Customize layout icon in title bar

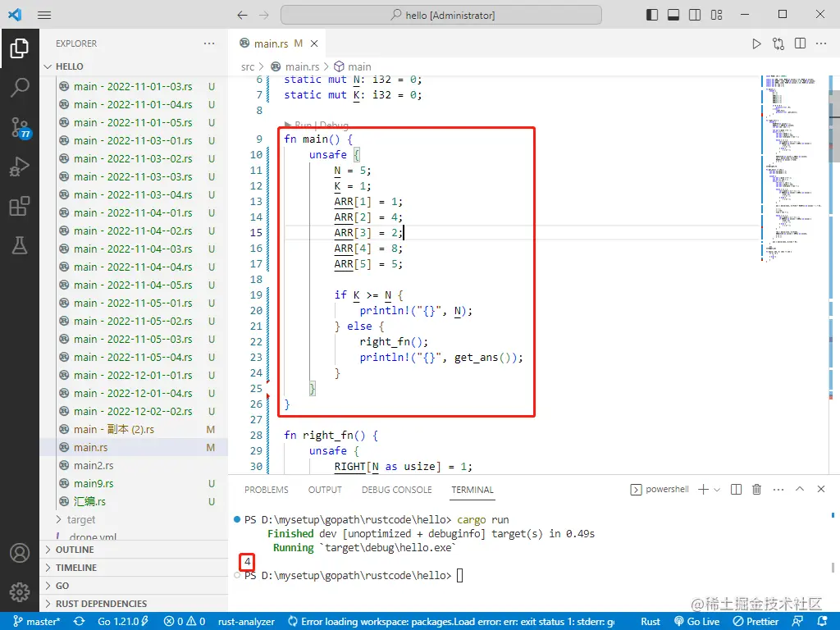(717, 15)
